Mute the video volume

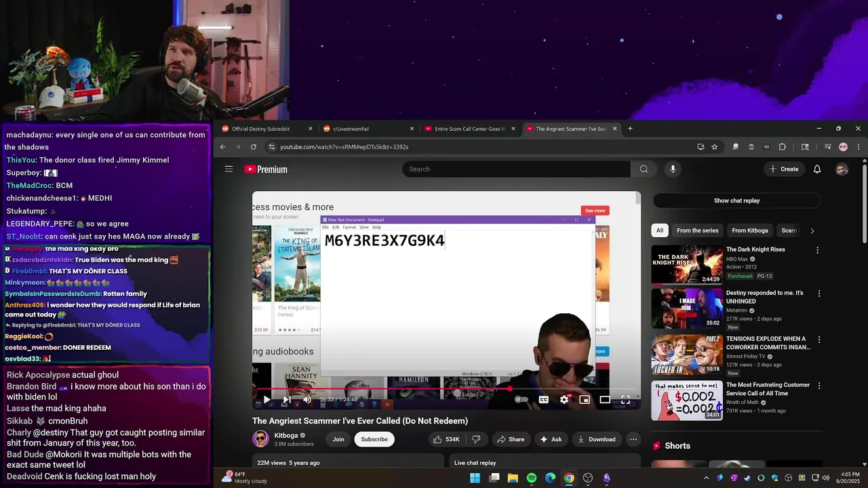(x=307, y=399)
